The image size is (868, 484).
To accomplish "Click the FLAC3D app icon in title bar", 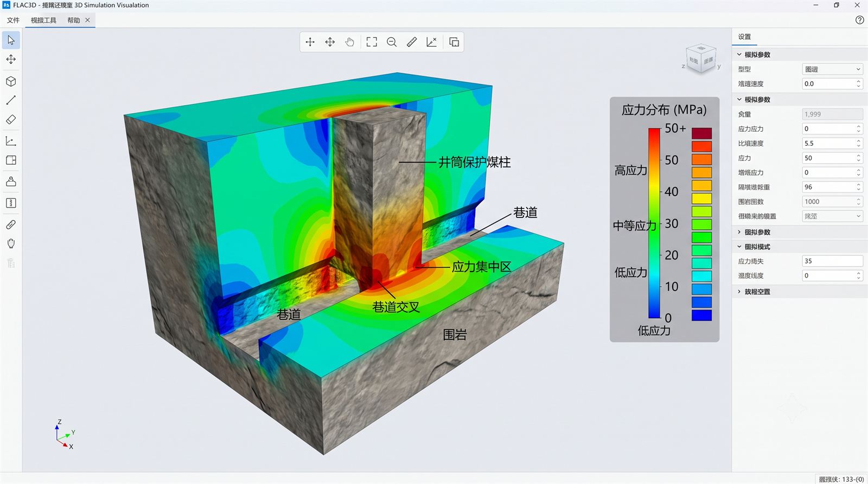I will [x=6, y=5].
